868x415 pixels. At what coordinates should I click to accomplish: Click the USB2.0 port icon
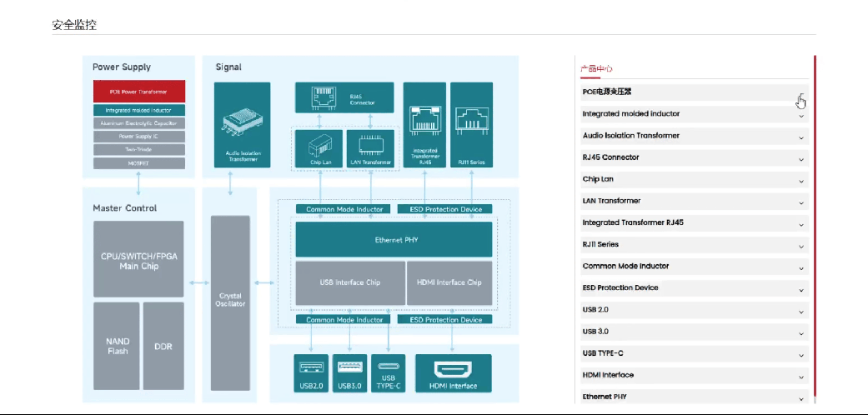311,373
